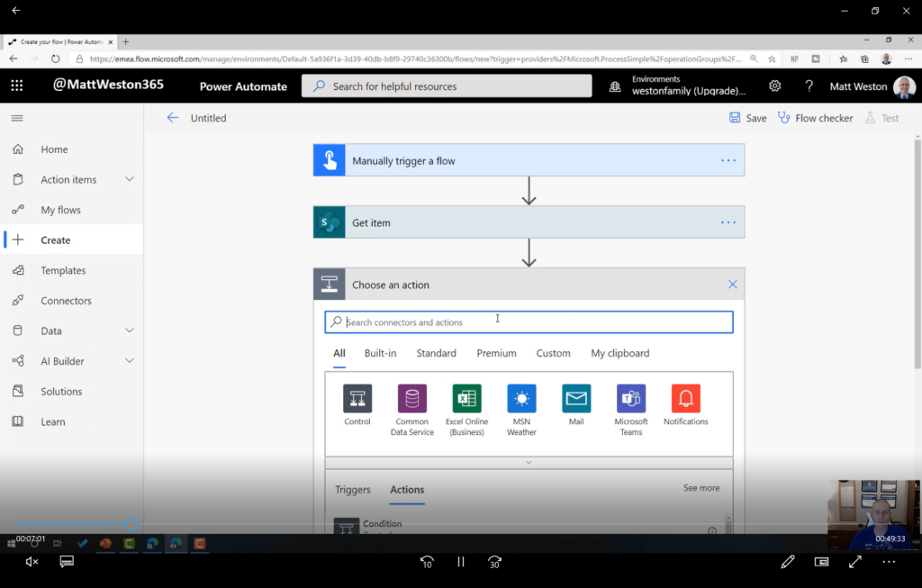Pause the video playback

(x=461, y=562)
